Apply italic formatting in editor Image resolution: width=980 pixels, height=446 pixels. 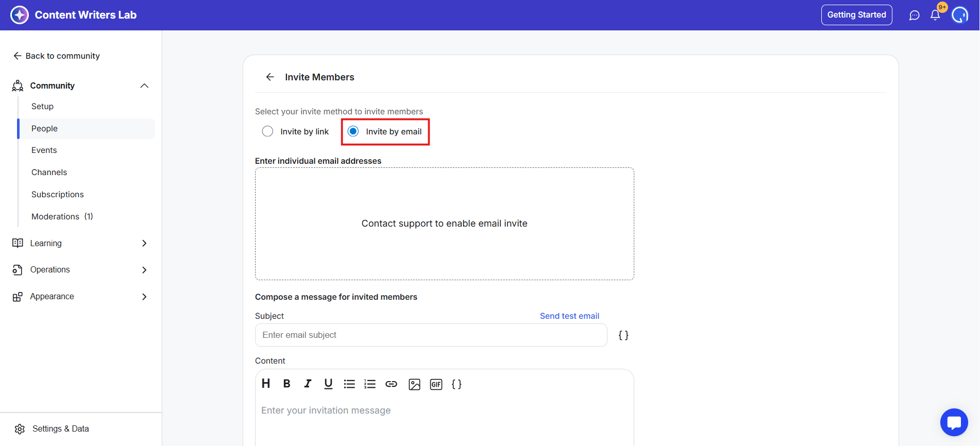tap(308, 384)
